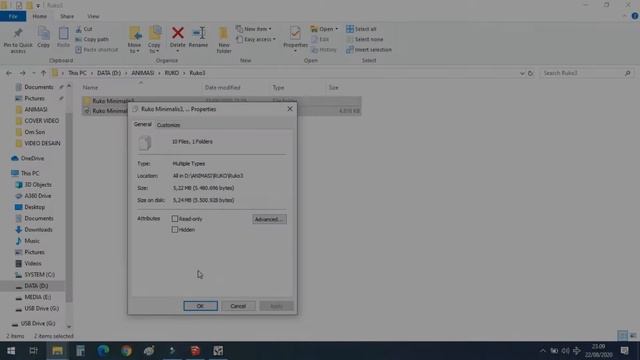Click Edit in Open group
The width and height of the screenshot is (640, 360).
320,39
